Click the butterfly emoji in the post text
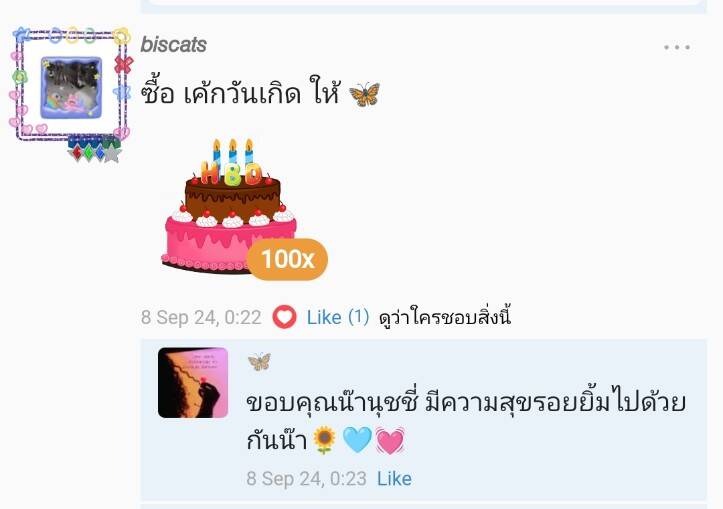The height and width of the screenshot is (509, 723). coord(364,94)
